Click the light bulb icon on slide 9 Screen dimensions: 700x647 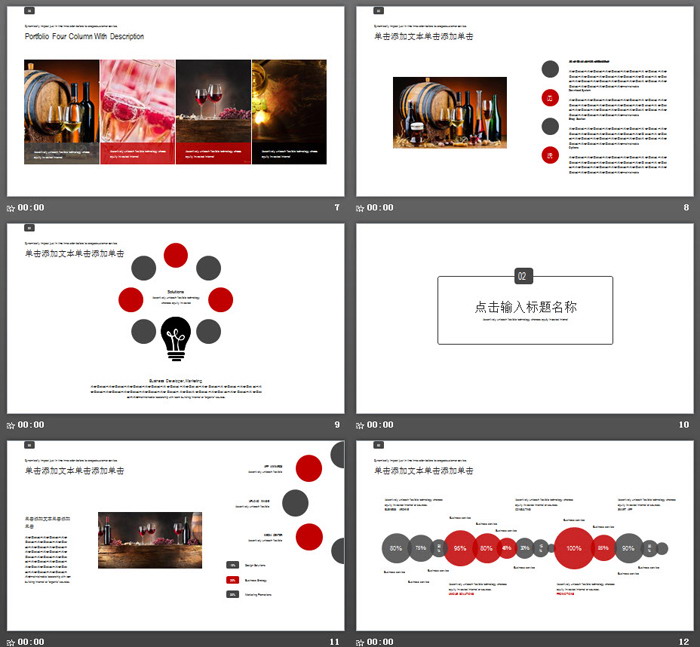tap(176, 338)
